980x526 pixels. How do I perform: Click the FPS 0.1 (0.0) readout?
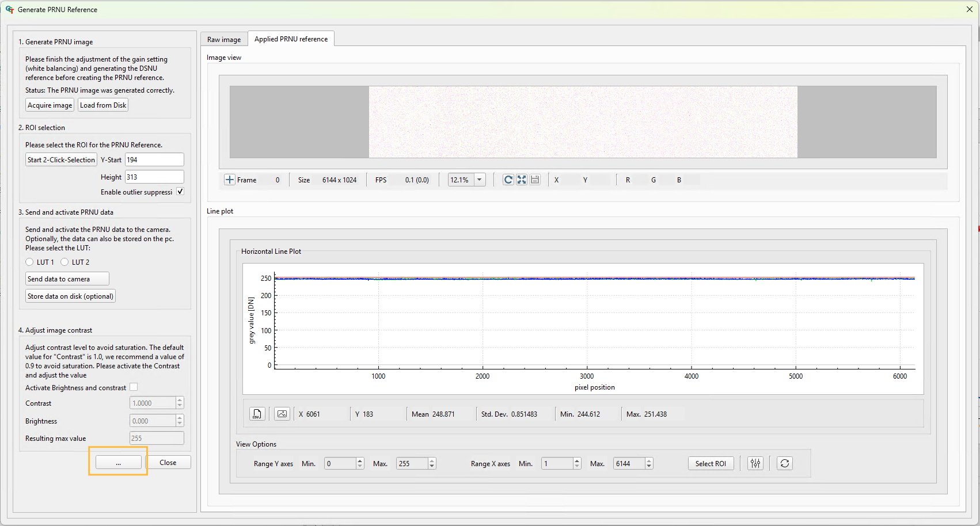point(402,180)
